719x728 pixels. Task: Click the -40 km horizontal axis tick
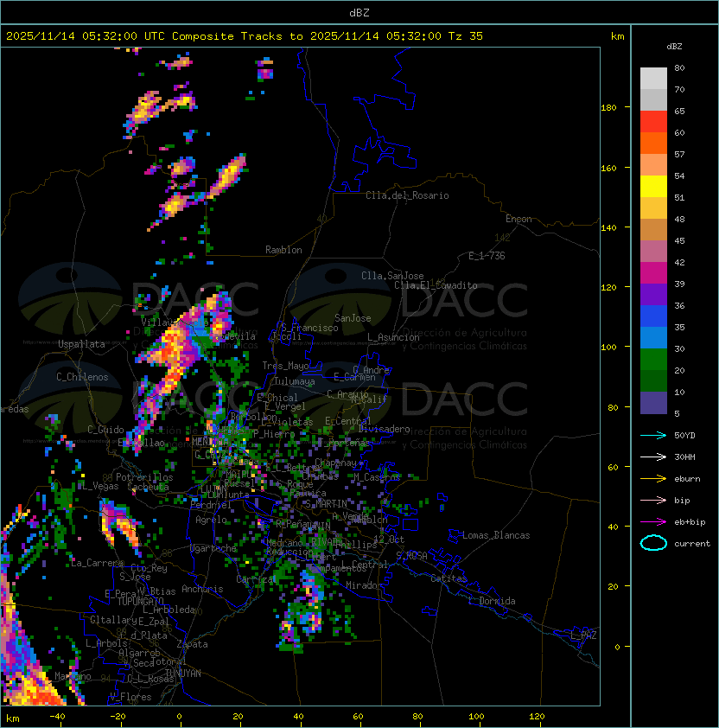[x=57, y=717]
